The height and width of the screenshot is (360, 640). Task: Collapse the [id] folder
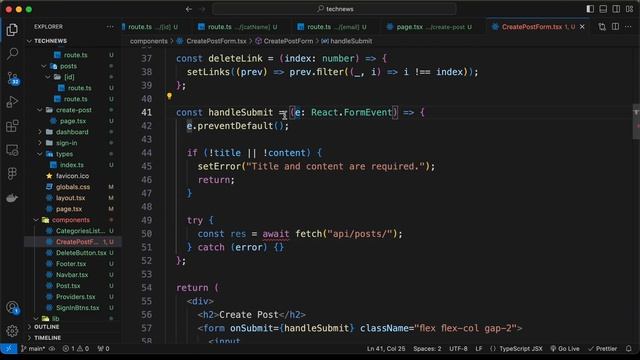48,77
